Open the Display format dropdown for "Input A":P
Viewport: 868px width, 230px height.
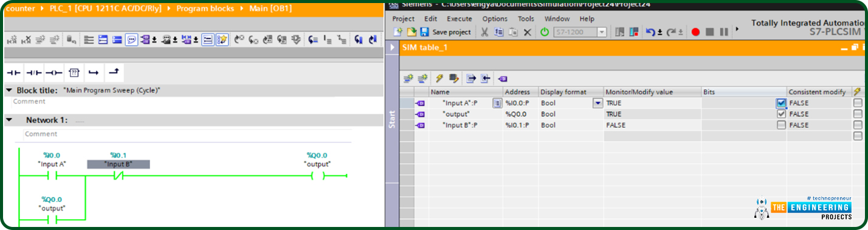click(598, 103)
